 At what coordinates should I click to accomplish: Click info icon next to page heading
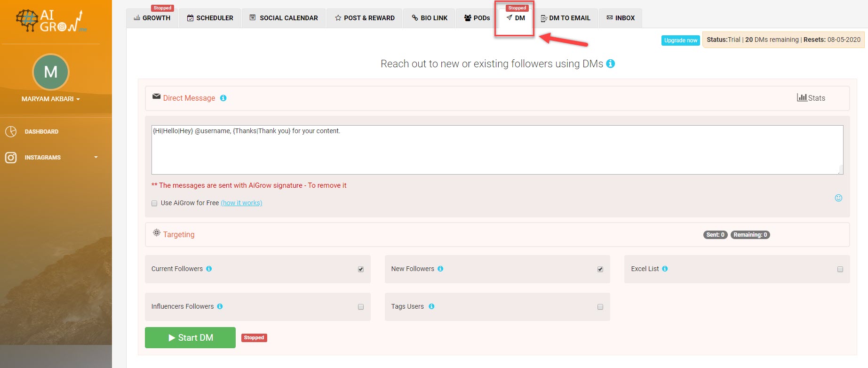[x=610, y=64]
